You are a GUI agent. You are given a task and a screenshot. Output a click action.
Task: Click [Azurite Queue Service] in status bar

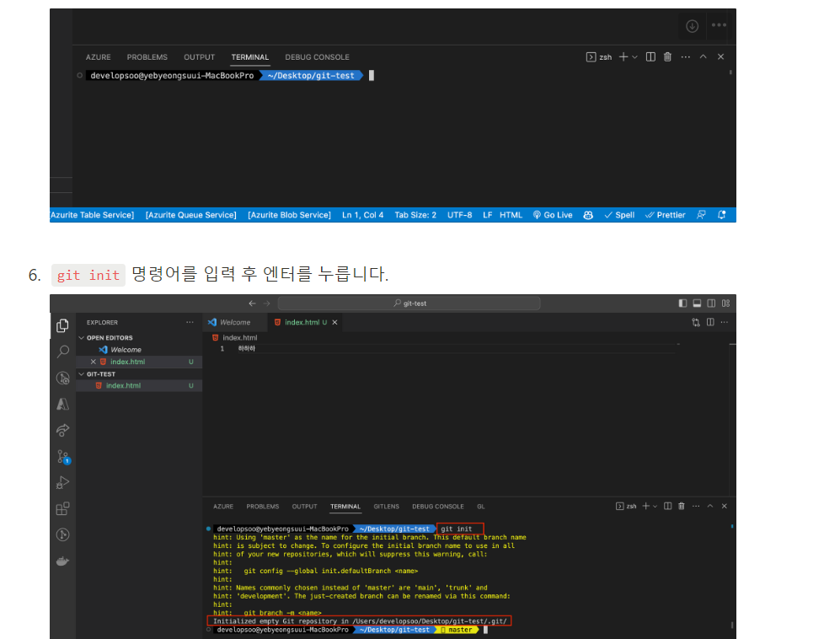pyautogui.click(x=190, y=215)
